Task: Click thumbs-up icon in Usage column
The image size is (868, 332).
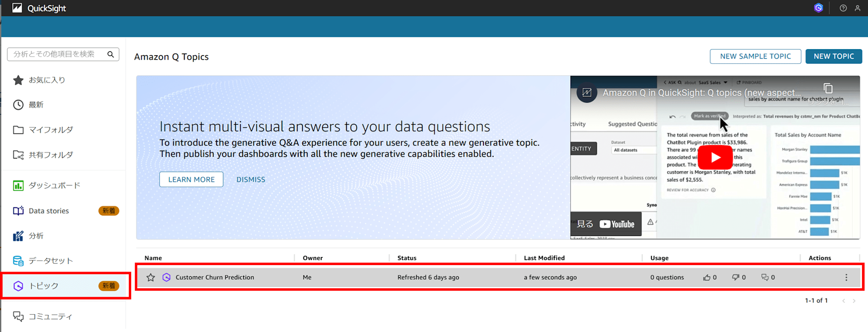Action: click(707, 277)
